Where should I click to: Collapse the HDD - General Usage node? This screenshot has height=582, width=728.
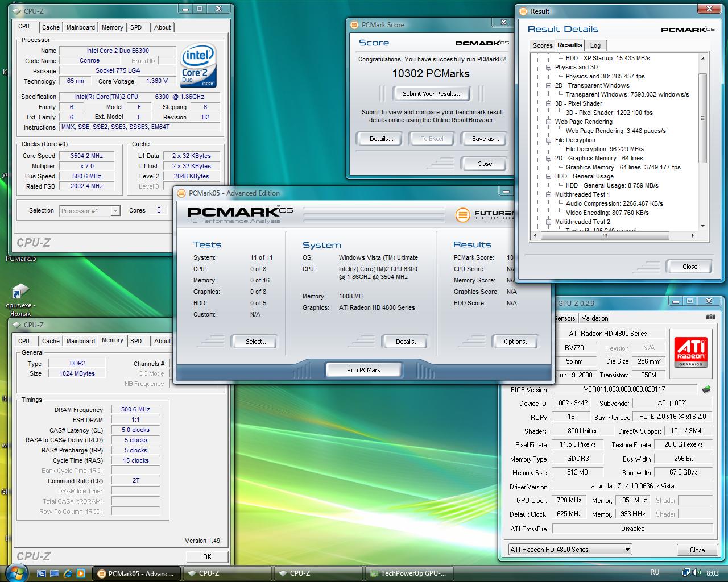tap(549, 176)
